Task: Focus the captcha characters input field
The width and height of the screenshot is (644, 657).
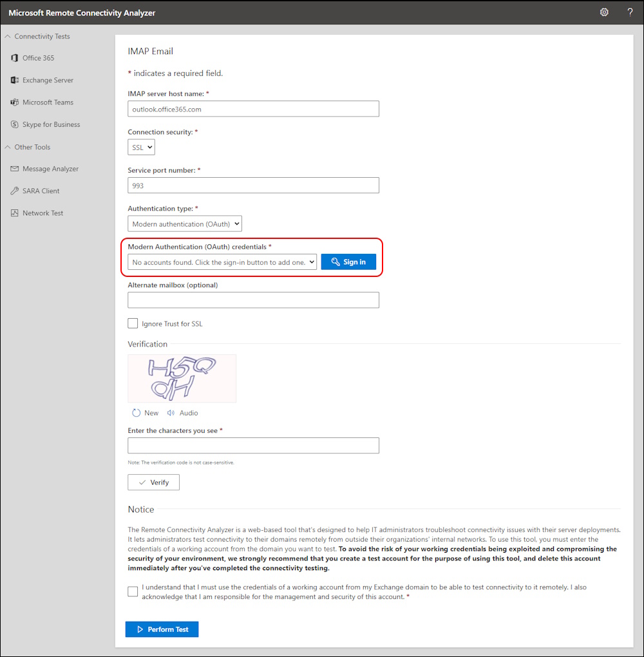Action: pos(254,445)
